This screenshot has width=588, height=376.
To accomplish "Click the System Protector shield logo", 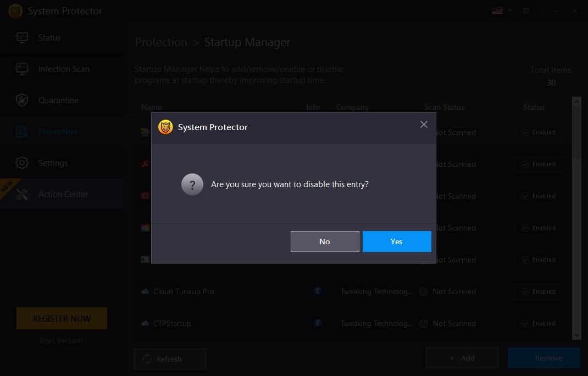I will (15, 10).
